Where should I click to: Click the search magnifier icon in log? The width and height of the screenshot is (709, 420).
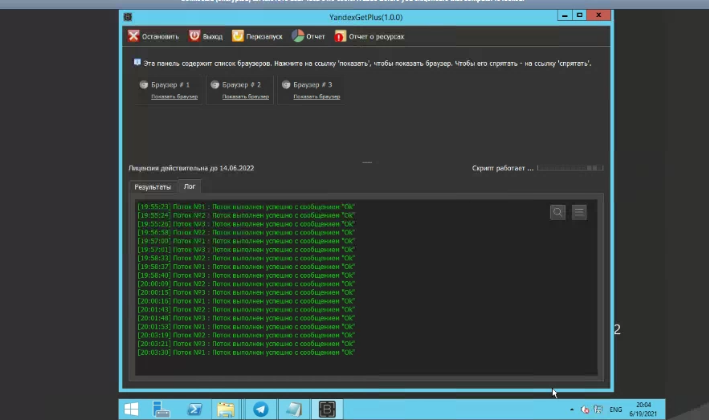558,212
